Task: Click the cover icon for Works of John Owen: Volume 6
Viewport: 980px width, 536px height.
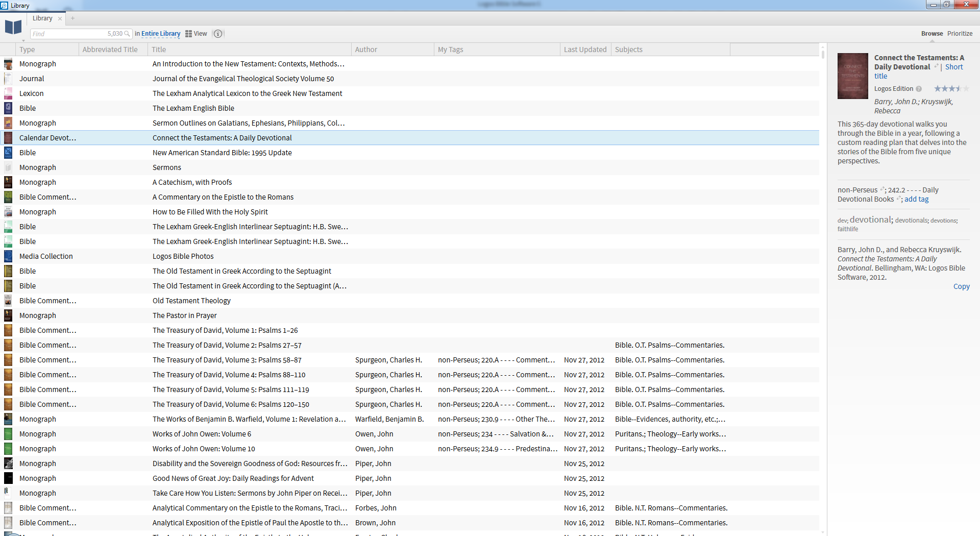Action: 8,434
